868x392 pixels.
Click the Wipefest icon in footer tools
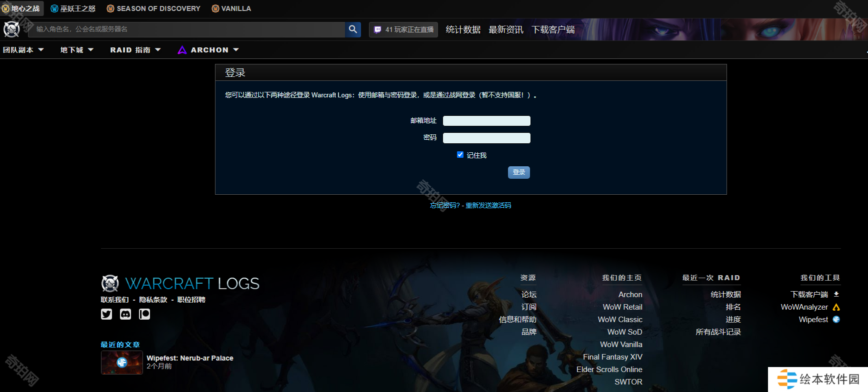[836, 320]
